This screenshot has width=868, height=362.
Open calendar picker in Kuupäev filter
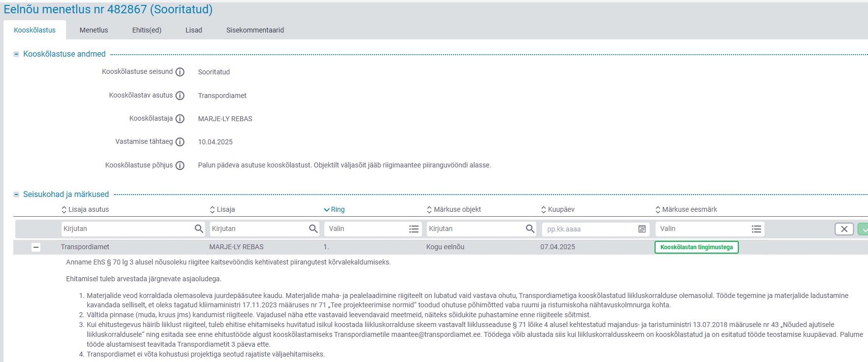642,229
